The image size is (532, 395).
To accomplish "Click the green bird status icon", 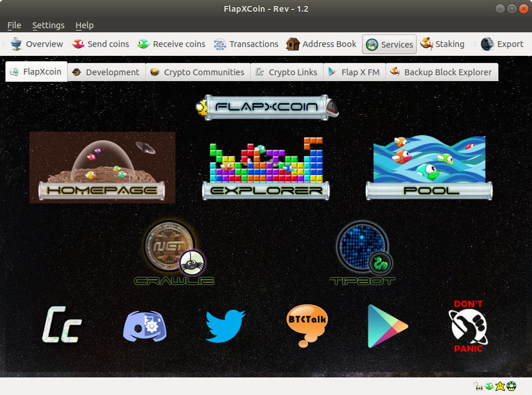I will pos(489,386).
